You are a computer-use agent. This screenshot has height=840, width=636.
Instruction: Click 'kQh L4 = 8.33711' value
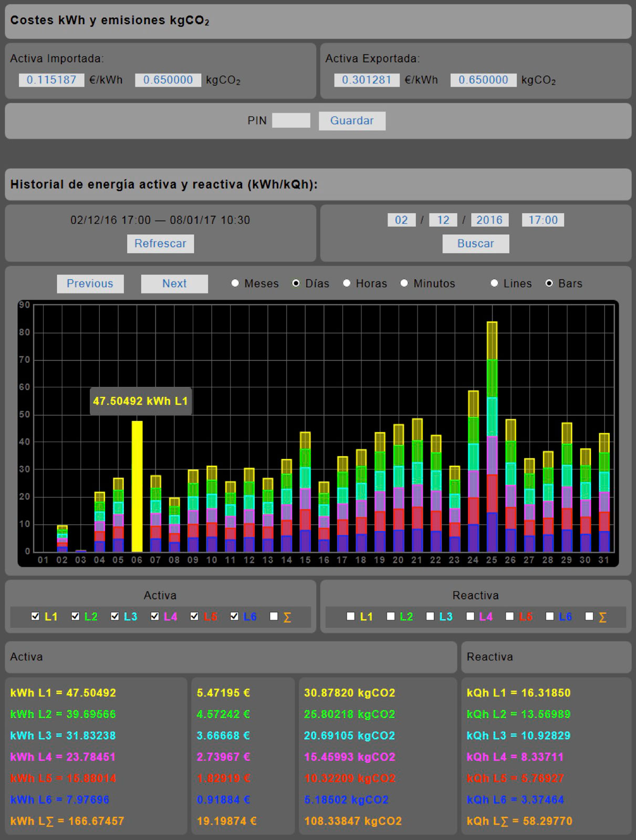point(515,757)
